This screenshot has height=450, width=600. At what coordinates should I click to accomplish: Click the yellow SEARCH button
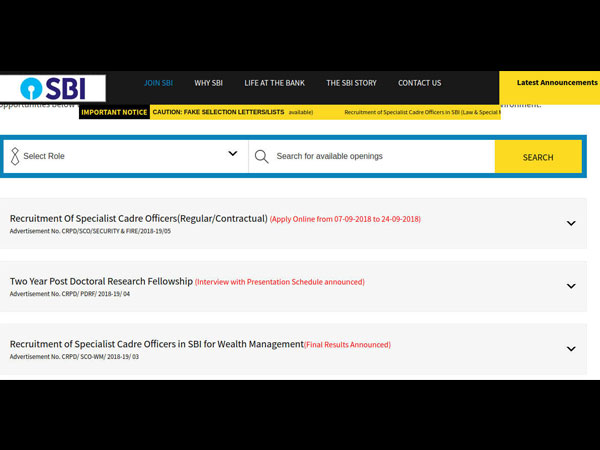point(538,157)
